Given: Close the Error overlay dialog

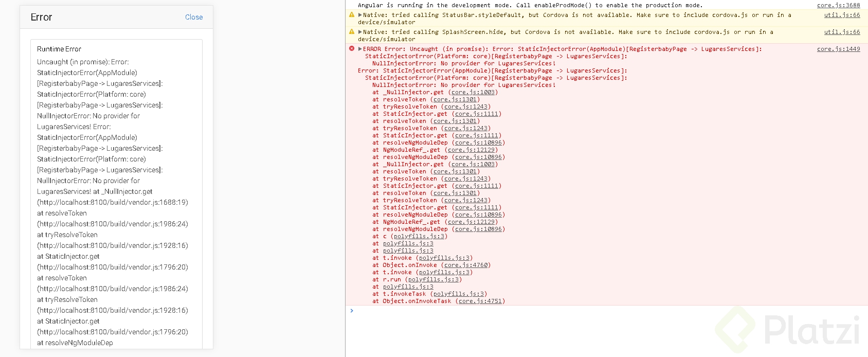Looking at the screenshot, I should pos(194,17).
